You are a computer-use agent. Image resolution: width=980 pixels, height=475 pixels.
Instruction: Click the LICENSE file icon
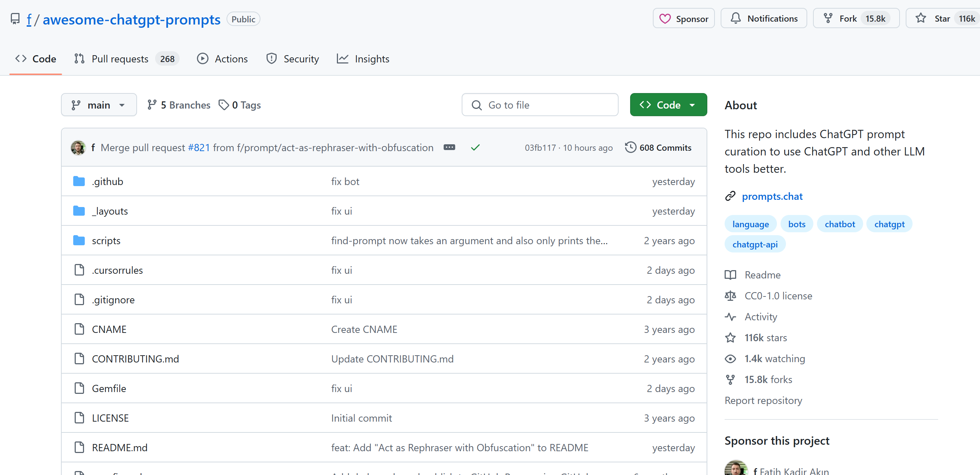tap(79, 418)
